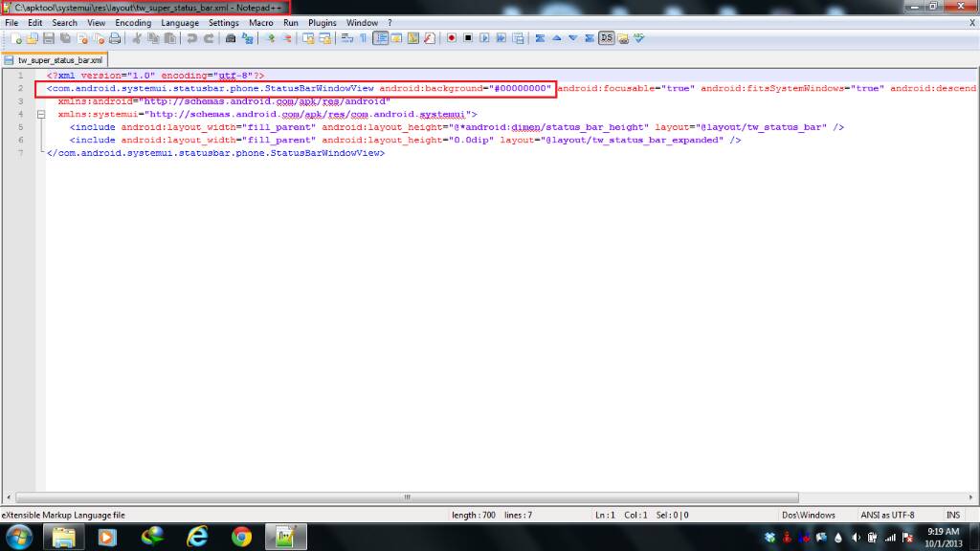980x551 pixels.
Task: Toggle the indent guide button
Action: pos(380,38)
